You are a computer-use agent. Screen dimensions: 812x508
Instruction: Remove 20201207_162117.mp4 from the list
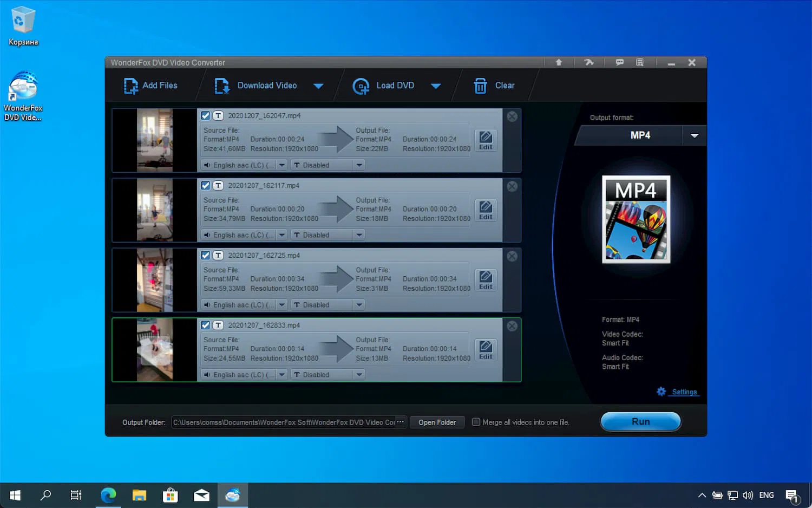512,186
